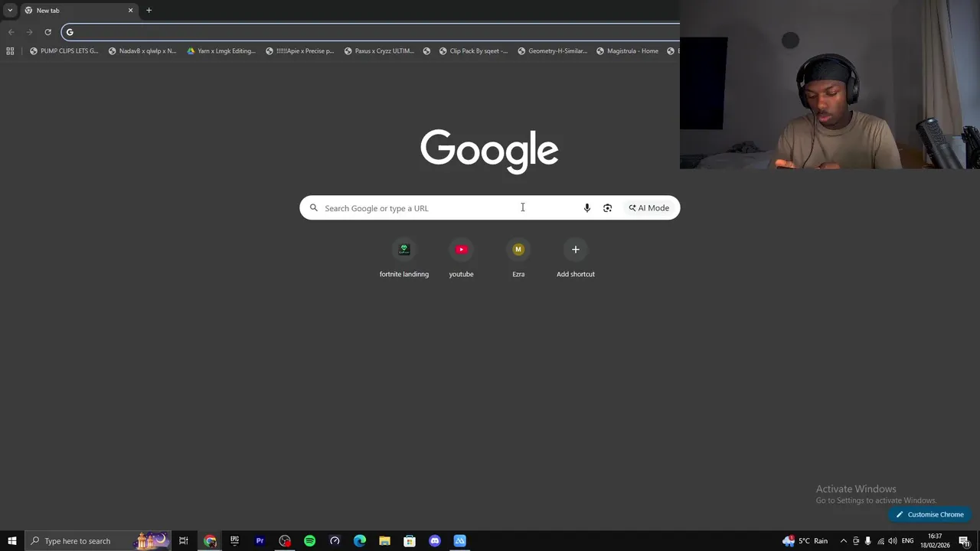Close the New tab tab
The image size is (980, 551).
pyautogui.click(x=130, y=11)
